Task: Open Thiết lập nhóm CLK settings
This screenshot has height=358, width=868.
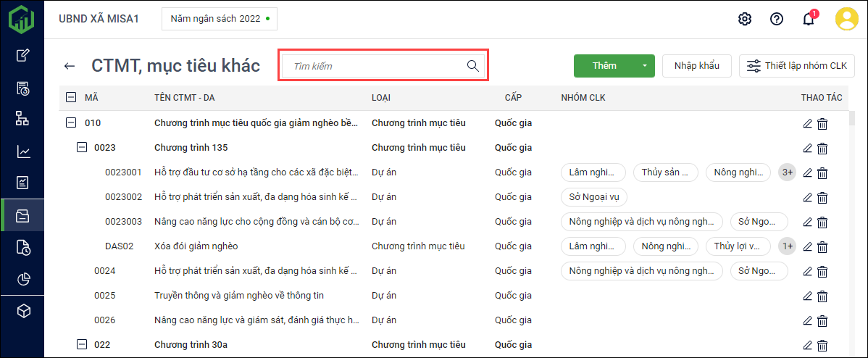Action: pos(797,66)
